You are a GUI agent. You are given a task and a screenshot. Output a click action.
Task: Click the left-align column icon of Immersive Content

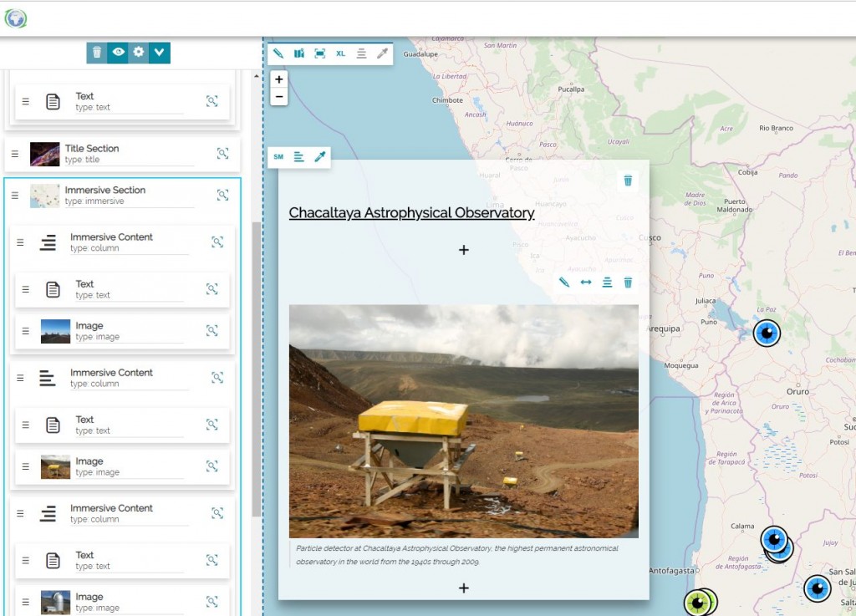pyautogui.click(x=48, y=378)
